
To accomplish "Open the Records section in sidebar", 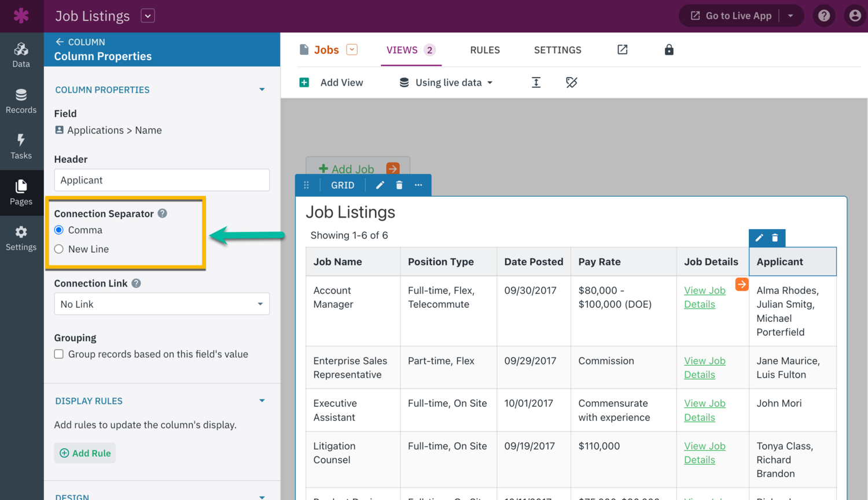I will (x=21, y=101).
